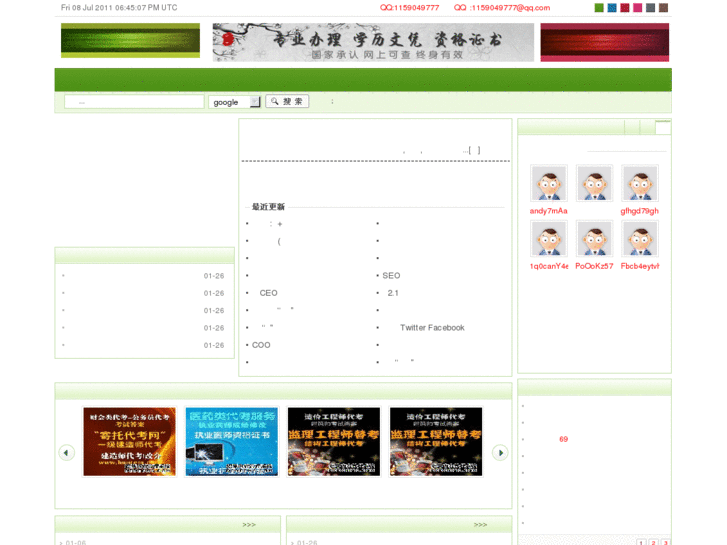Click the carousel next arrow
Viewport: 727px width, 545px height.
point(500,452)
